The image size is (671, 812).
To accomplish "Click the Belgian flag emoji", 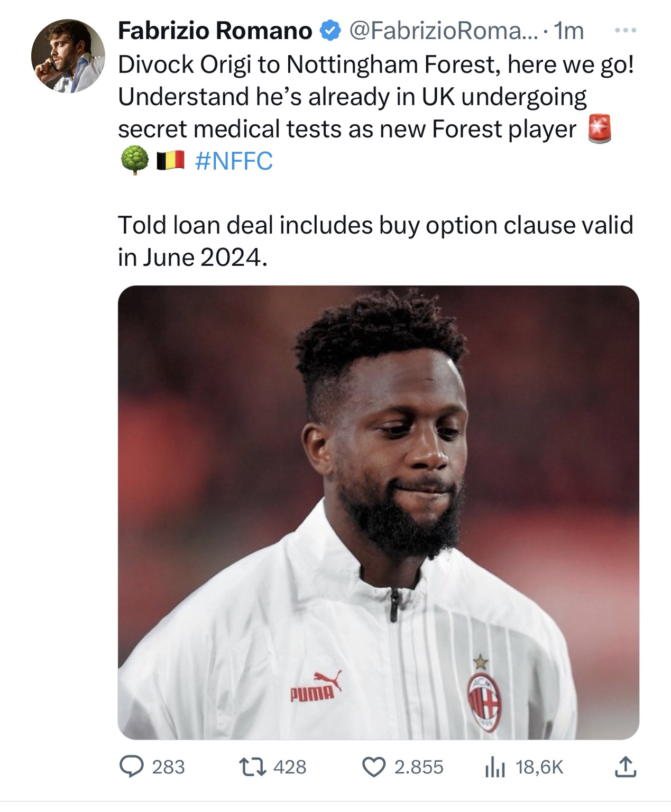I will point(170,161).
